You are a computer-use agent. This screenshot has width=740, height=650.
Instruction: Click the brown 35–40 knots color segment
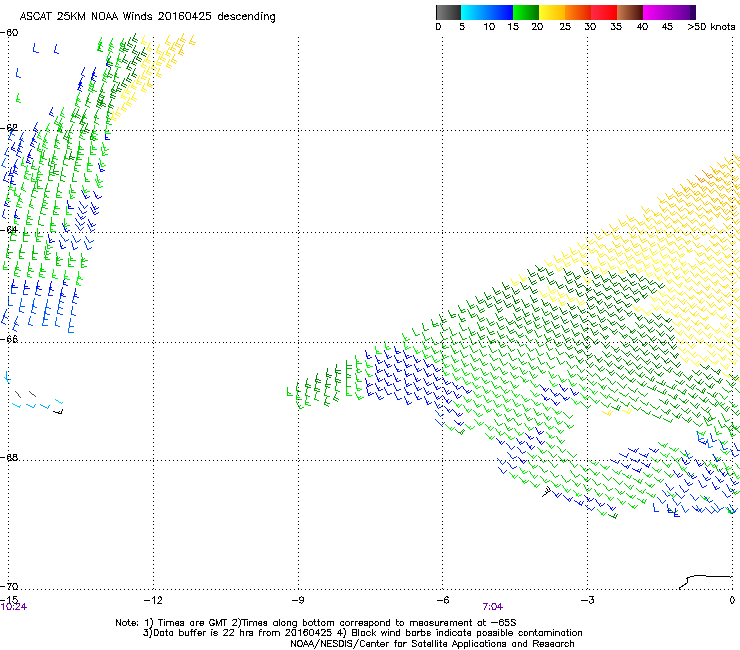tap(630, 12)
